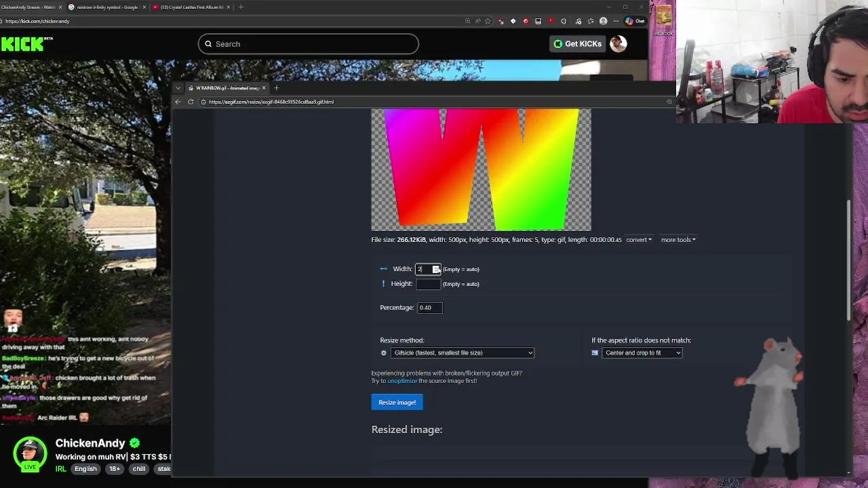Viewport: 868px width, 488px height.
Task: Click the gear icon beside Resize method
Action: click(x=384, y=353)
